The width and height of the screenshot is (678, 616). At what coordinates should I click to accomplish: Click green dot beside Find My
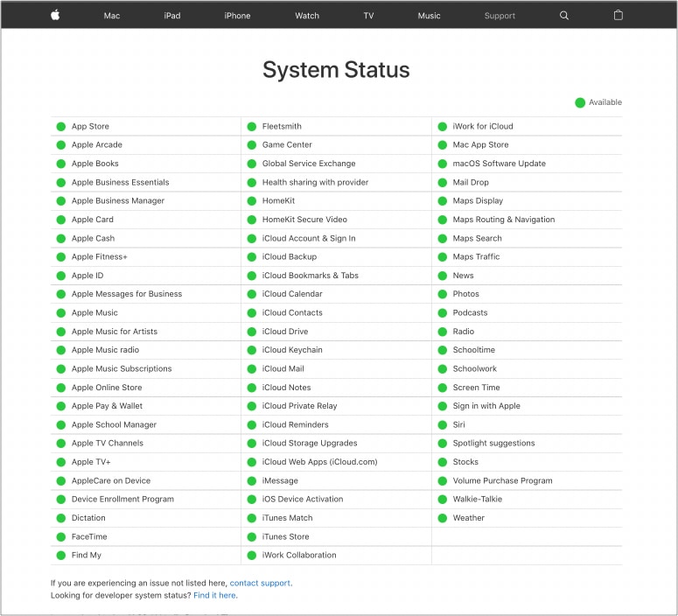click(x=61, y=556)
